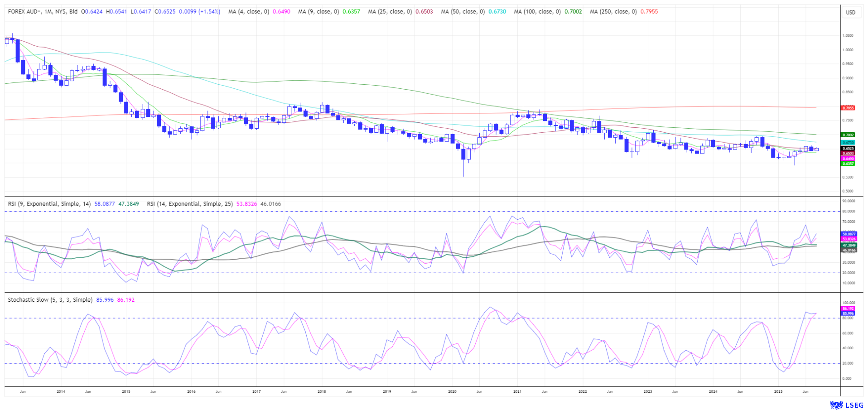Select the MA (4, close, 0) legend

pyautogui.click(x=250, y=12)
